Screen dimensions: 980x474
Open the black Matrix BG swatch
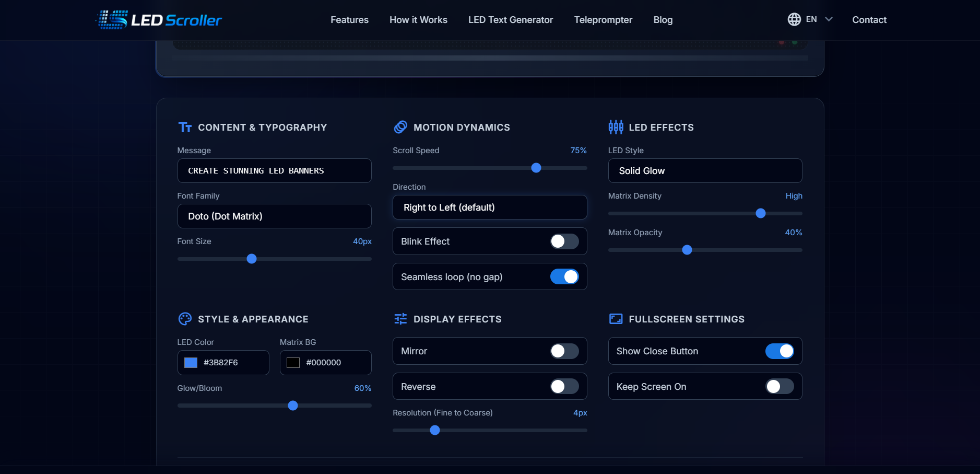tap(293, 363)
